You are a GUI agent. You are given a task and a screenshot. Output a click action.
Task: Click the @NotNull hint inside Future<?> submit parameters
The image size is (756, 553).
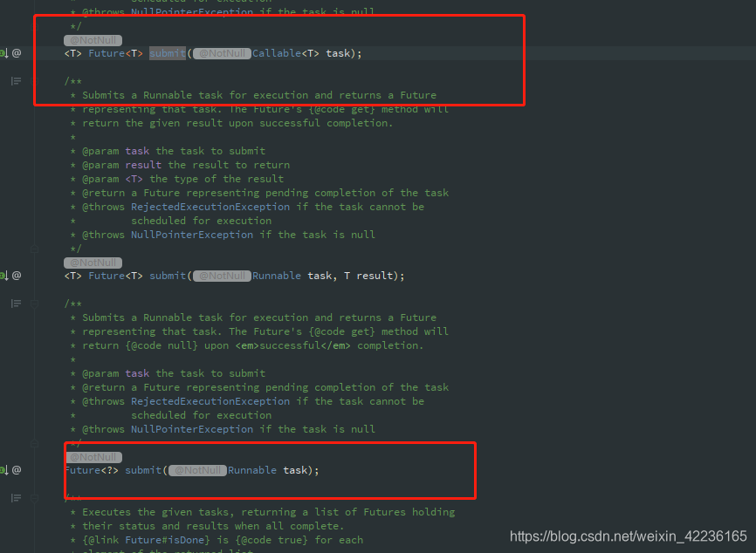point(197,471)
